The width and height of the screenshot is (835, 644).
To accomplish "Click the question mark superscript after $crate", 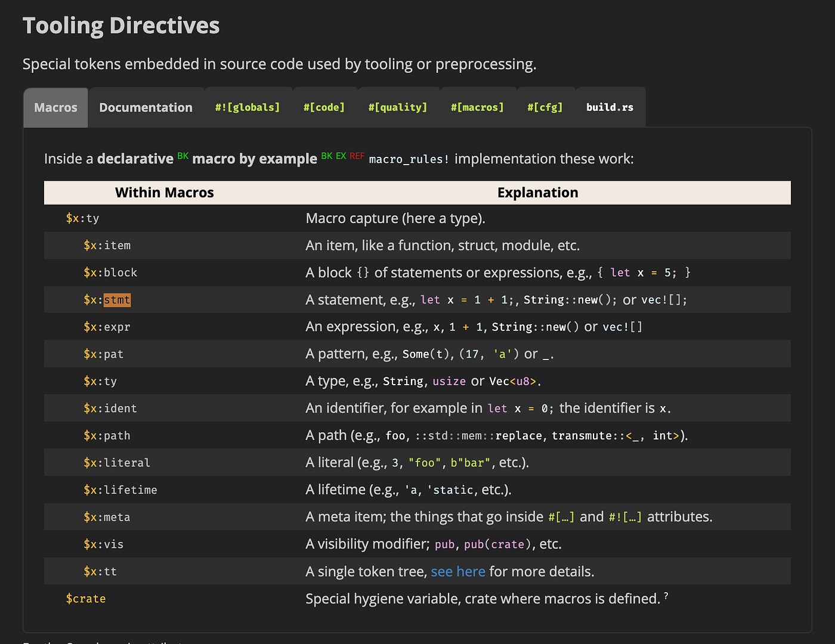I will 666,596.
